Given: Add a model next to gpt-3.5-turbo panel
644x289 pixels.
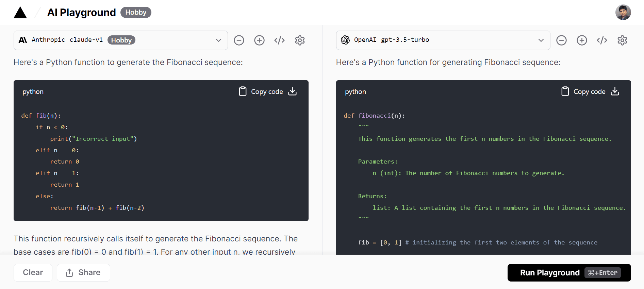Looking at the screenshot, I should tap(582, 40).
